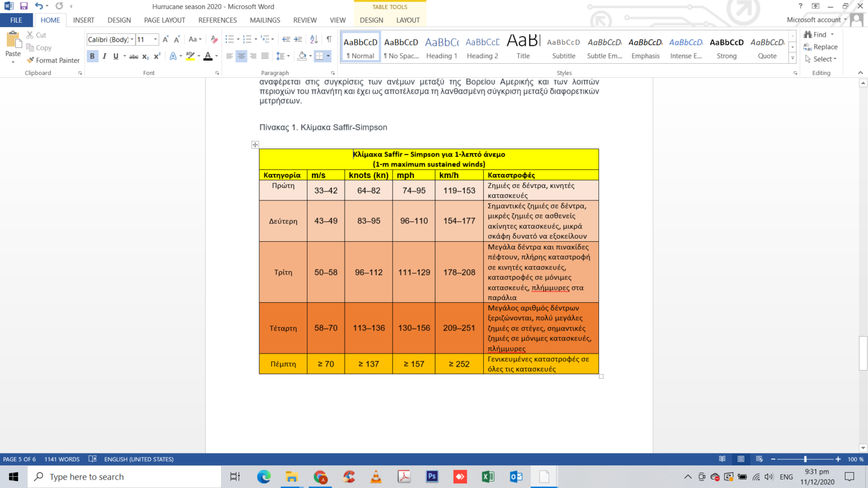Click the Clear All Formatting icon

tap(214, 40)
